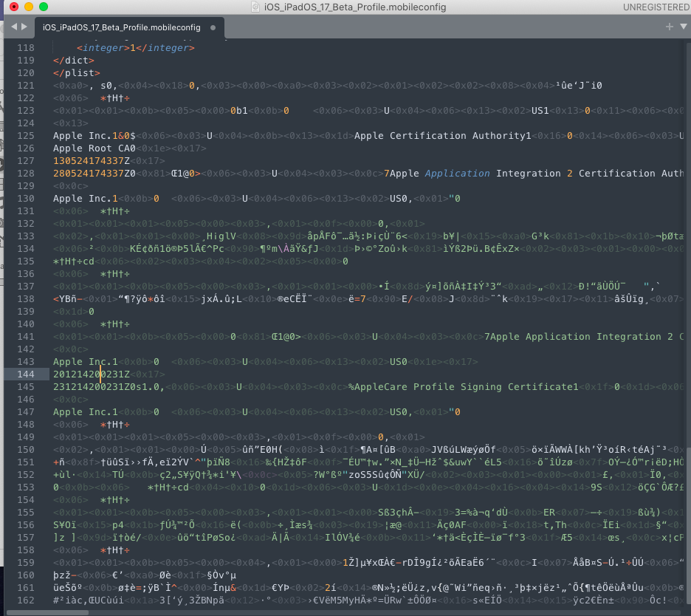691x616 pixels.
Task: Open a new tab with plus icon
Action: 670,27
